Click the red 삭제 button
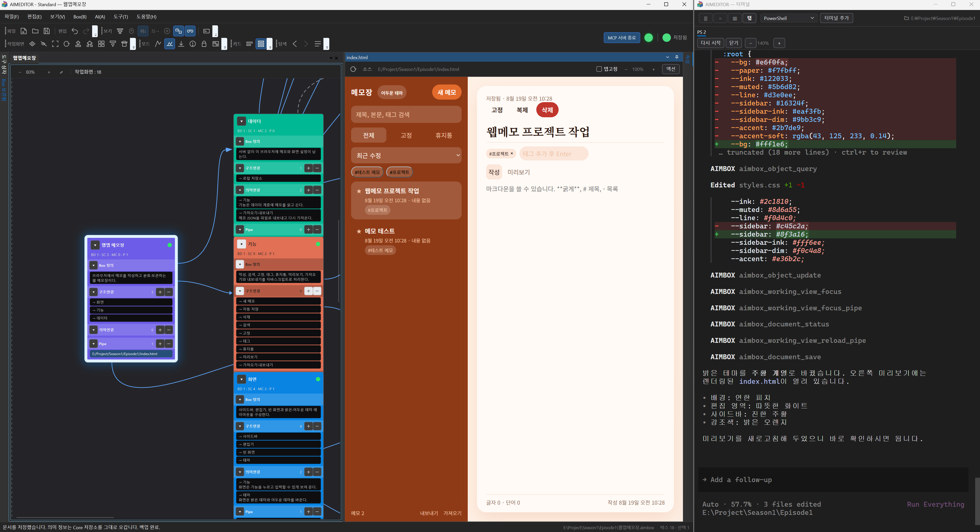The height and width of the screenshot is (532, 980). point(547,110)
